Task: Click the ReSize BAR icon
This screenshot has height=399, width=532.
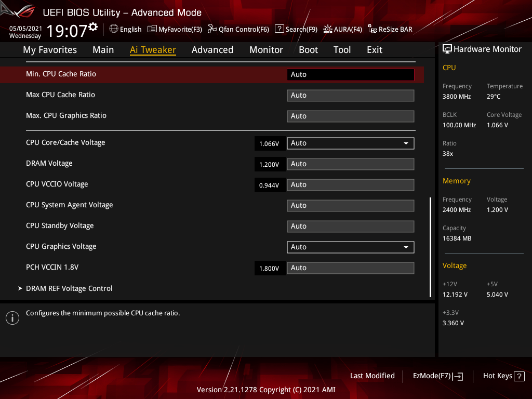Action: click(372, 29)
